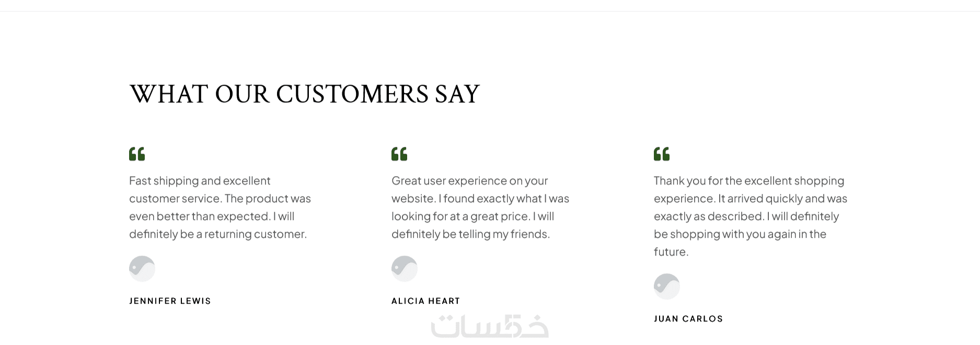Select the Alicia Heart name label
This screenshot has width=980, height=345.
click(425, 301)
